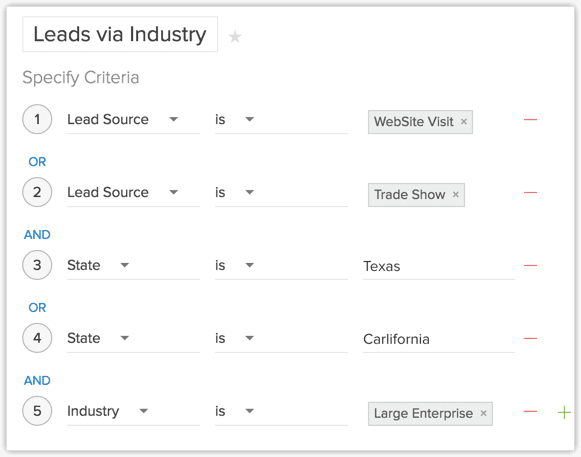Click the Texas value input field
Screen dimensions: 581x457
click(439, 266)
